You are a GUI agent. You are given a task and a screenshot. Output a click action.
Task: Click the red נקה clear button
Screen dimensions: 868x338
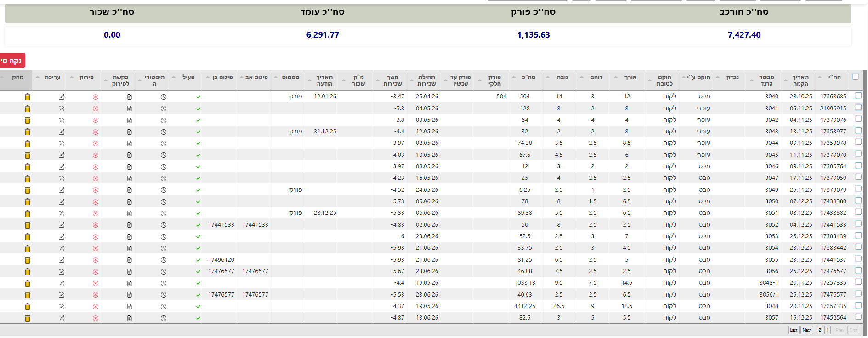click(12, 61)
